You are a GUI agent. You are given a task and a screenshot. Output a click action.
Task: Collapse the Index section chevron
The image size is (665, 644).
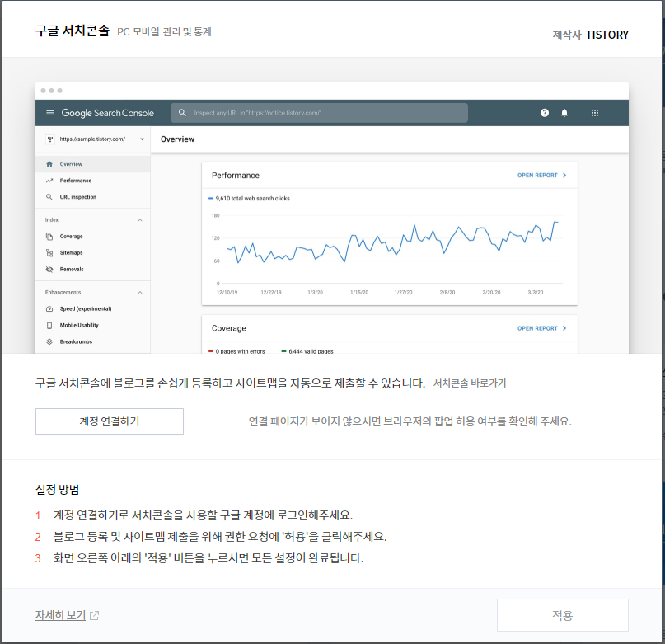click(x=140, y=220)
